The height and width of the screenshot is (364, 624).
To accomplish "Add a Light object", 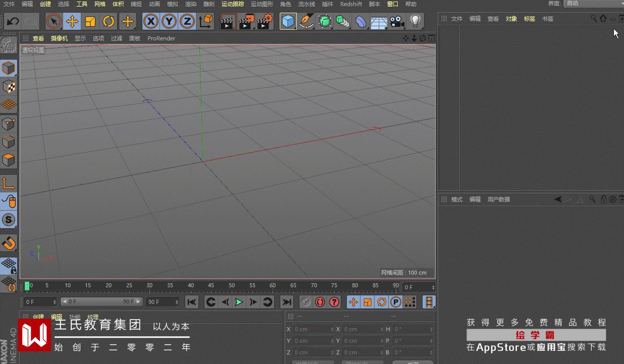I will pos(415,21).
